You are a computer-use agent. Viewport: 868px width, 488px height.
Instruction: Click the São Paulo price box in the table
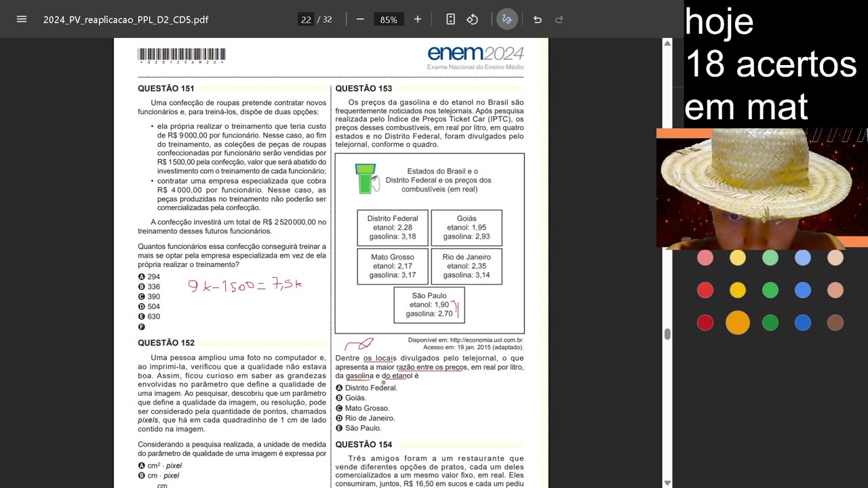tap(429, 305)
